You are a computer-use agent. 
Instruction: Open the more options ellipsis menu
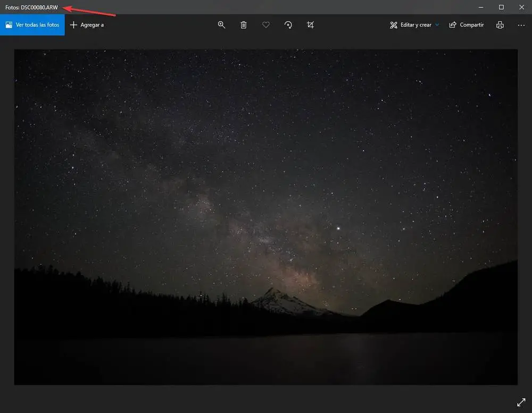coord(521,25)
